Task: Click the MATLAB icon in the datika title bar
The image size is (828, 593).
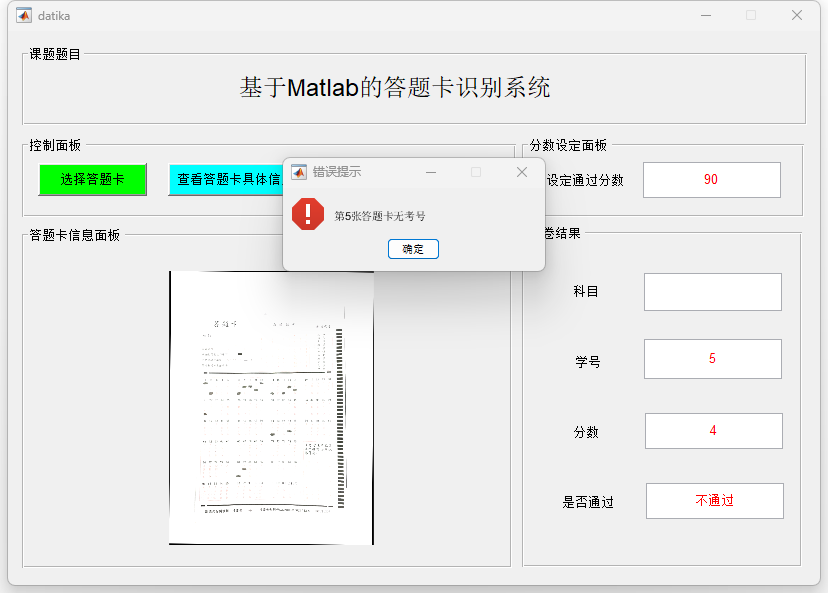Action: pos(24,15)
